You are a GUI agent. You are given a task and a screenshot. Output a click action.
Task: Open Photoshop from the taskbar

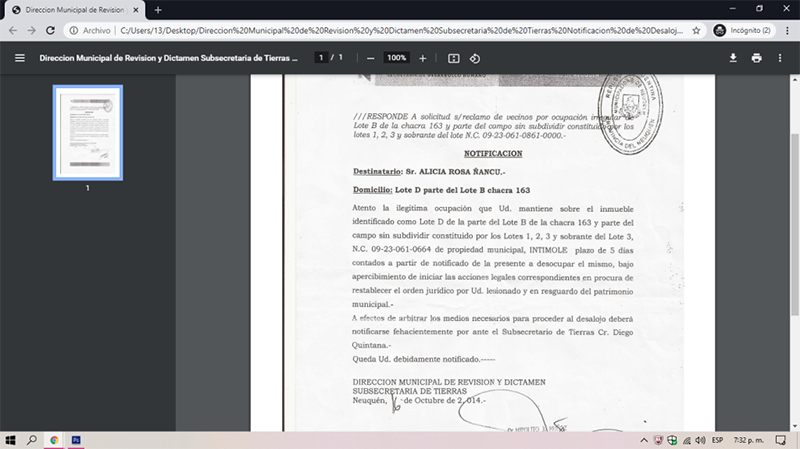[76, 439]
